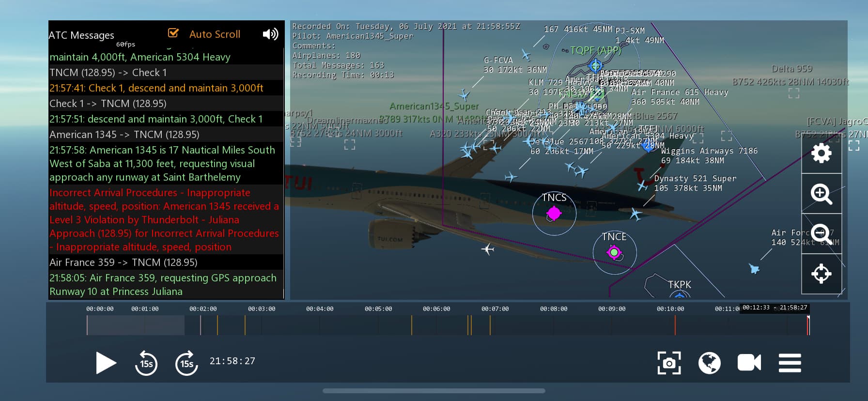
Task: Select the TQPF (APP) approach label
Action: click(596, 50)
